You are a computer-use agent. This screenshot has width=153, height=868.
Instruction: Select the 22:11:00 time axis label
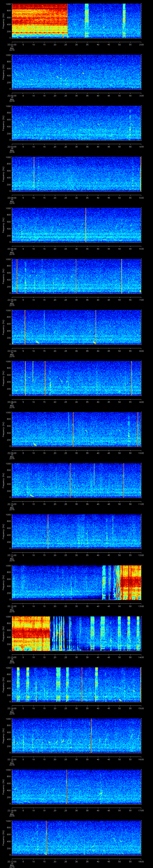pyautogui.click(x=12, y=555)
